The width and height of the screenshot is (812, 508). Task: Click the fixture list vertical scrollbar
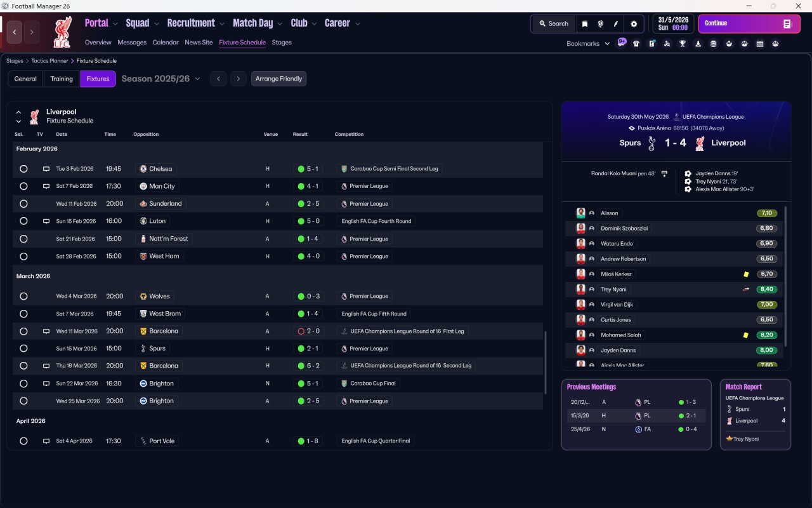tap(545, 362)
